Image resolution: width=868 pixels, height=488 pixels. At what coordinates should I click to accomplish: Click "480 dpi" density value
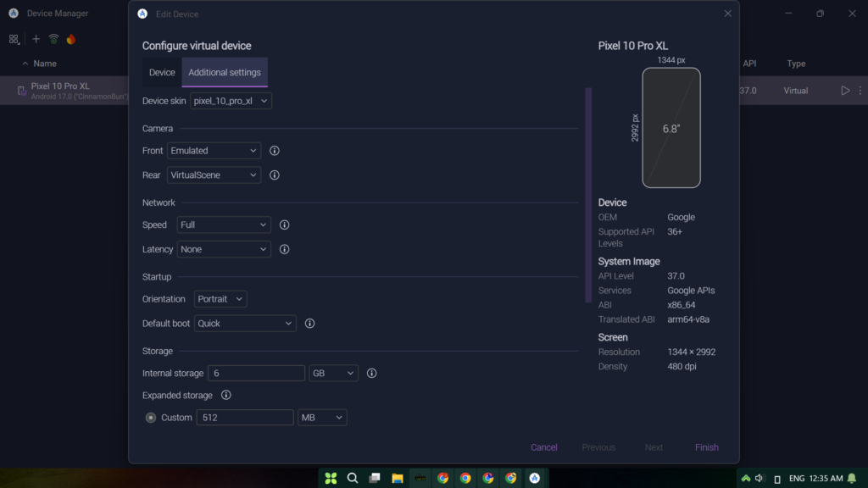[682, 366]
